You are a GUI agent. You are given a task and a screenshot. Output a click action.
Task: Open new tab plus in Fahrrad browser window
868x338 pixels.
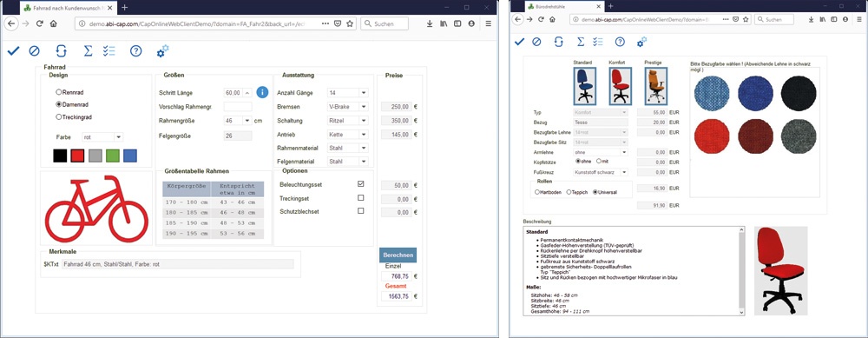pos(124,7)
